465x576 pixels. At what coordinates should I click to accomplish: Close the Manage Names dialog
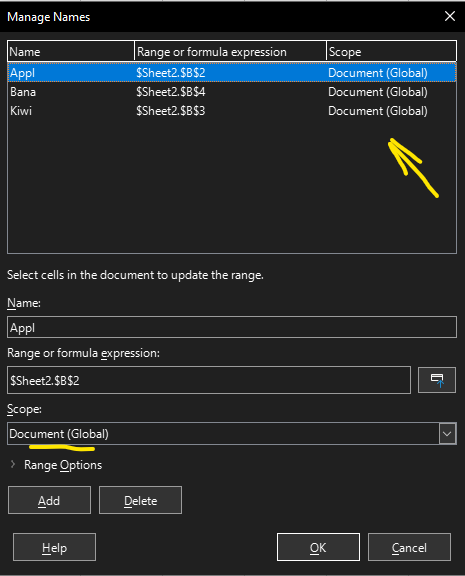(x=450, y=16)
